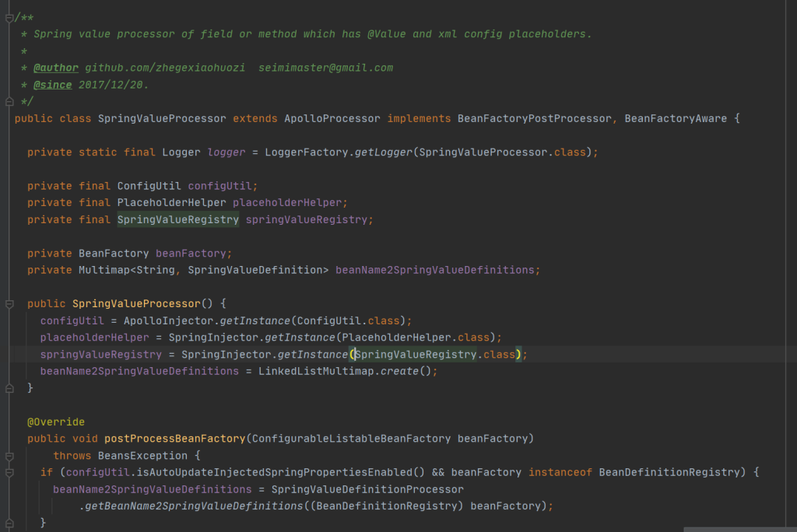Click the ConfigurableListableBeanFactory parameter type
This screenshot has width=797, height=532.
coord(351,439)
